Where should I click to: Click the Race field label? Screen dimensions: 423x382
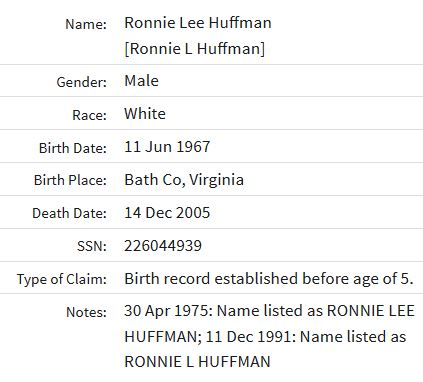(x=89, y=115)
